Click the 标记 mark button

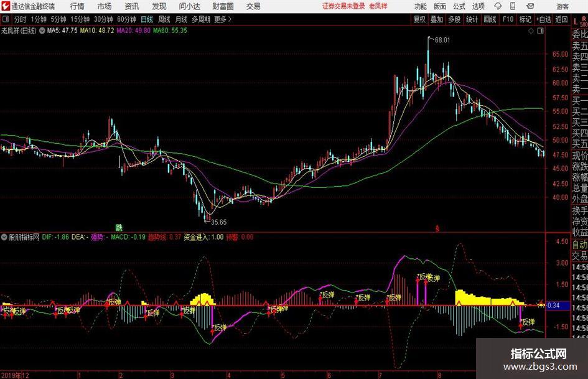click(525, 19)
